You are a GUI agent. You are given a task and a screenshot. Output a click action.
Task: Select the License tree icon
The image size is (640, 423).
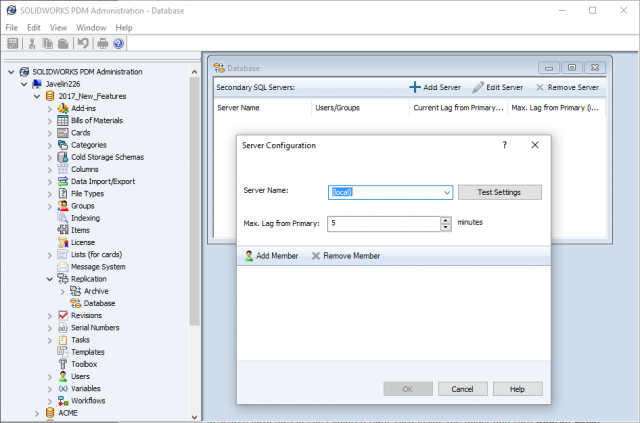point(63,243)
